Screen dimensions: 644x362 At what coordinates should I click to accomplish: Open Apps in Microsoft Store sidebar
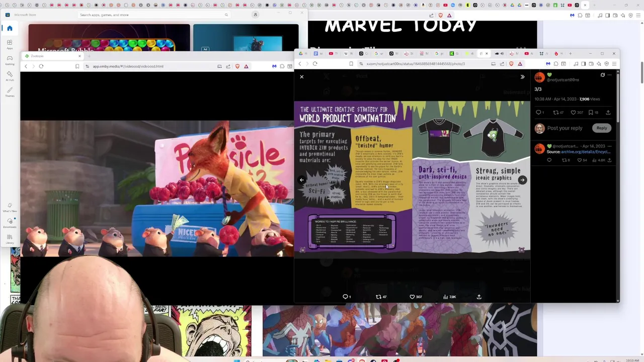[x=10, y=45]
